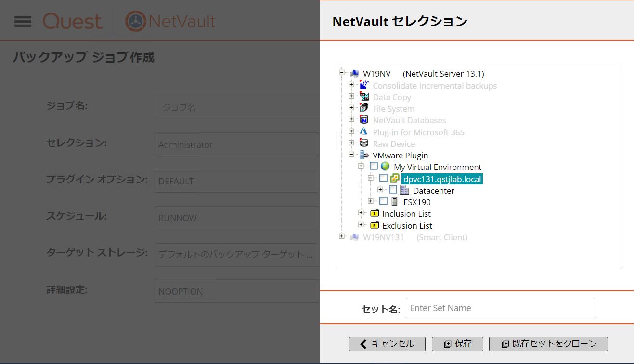Check the ESX190 checkbox
Viewport: 634px width, 364px height.
tap(383, 201)
